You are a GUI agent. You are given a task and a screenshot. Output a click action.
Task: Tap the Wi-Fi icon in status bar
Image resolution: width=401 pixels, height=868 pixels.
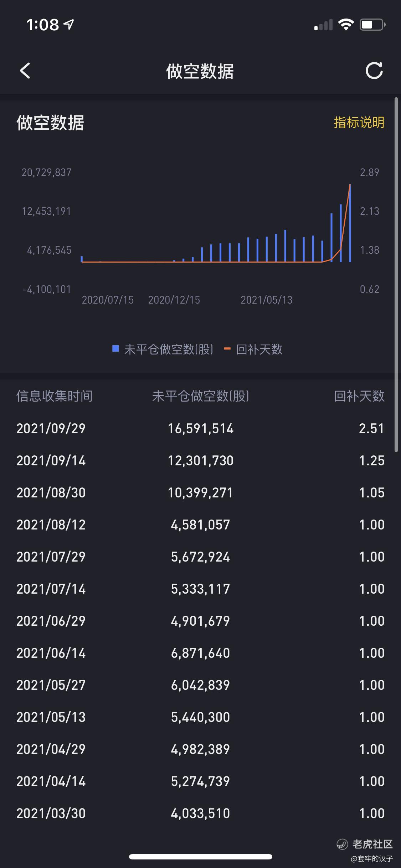coord(346,24)
